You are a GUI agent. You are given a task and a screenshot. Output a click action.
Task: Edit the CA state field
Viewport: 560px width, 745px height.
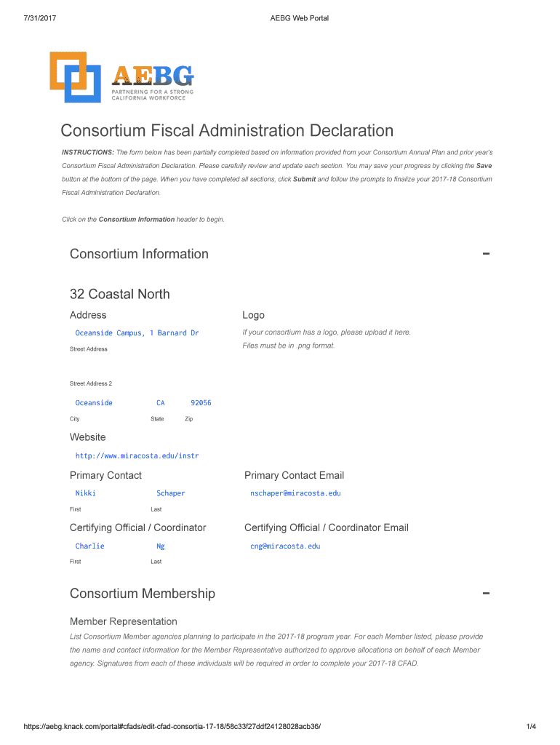(161, 402)
